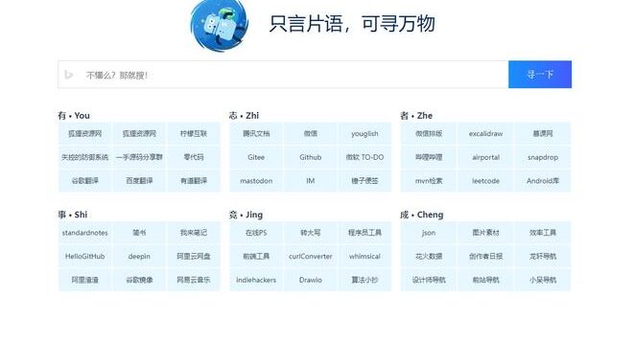
Task: Click the 成 • Cheng section heading
Action: 422,215
